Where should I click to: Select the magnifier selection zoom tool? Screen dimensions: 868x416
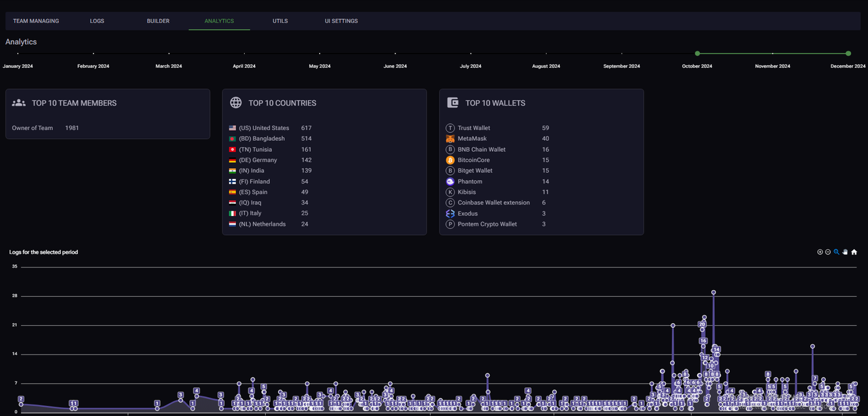pos(837,252)
